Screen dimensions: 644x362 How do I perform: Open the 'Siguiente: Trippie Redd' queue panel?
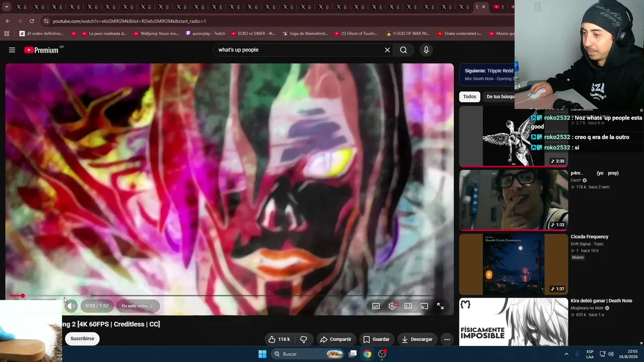point(487,74)
